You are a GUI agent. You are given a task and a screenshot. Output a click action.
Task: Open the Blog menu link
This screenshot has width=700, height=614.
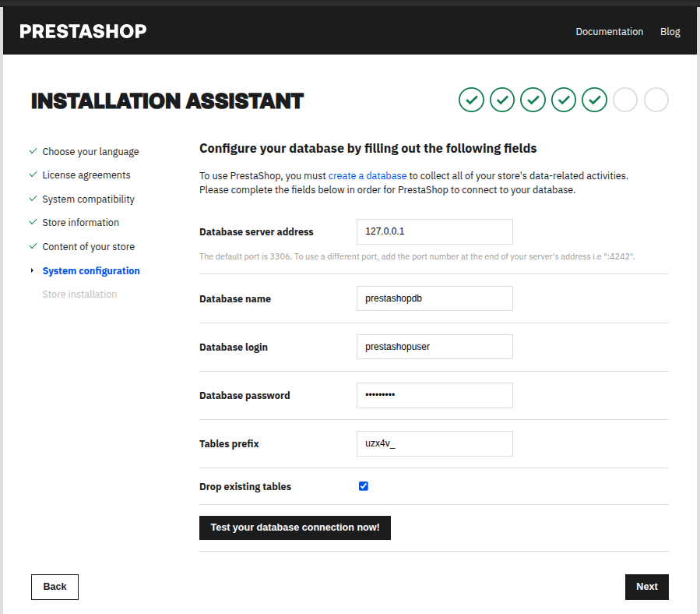point(670,32)
